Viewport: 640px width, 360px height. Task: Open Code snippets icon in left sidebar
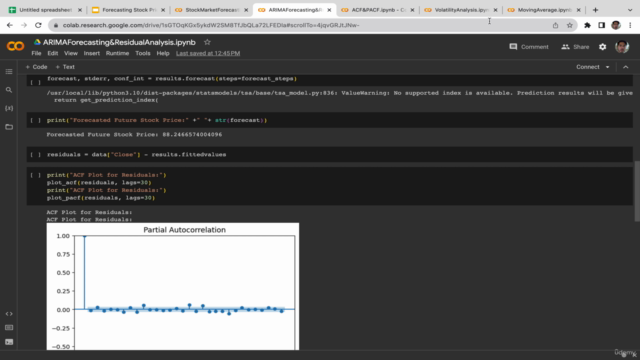(9, 313)
